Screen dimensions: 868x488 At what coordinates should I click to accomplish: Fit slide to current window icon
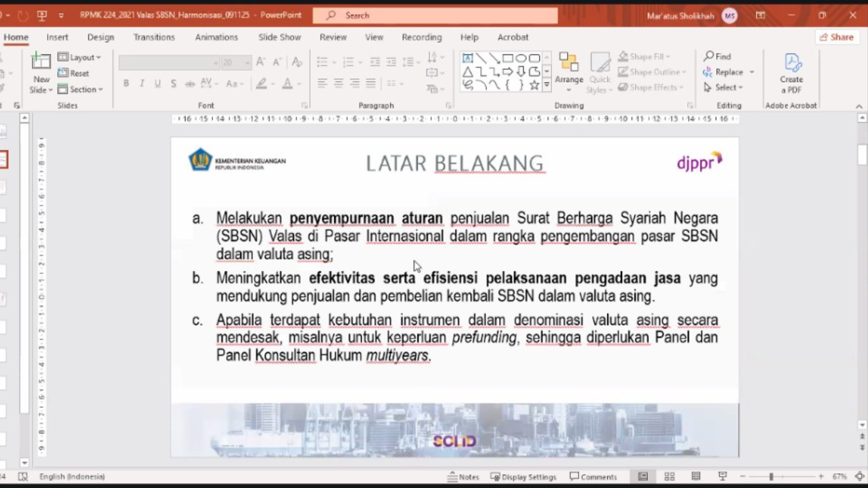pyautogui.click(x=859, y=476)
